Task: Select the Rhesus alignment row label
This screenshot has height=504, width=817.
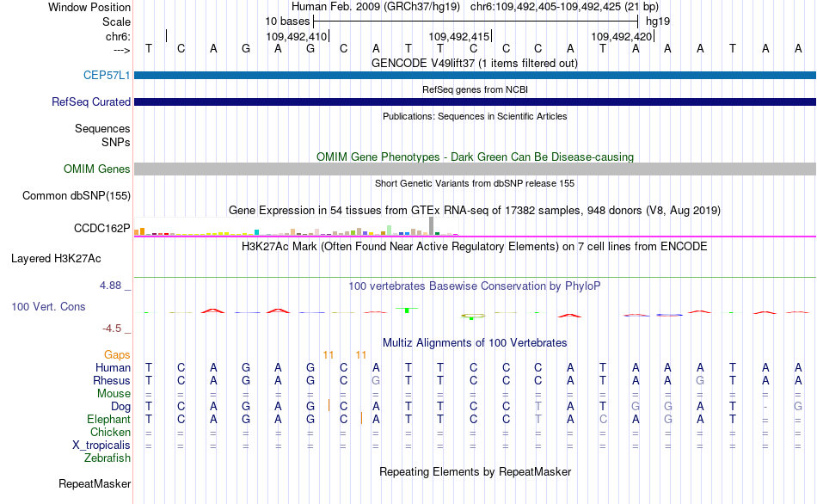Action: 112,380
